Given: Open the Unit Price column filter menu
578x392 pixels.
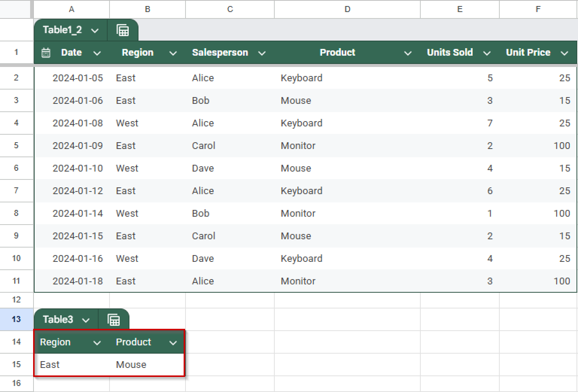Looking at the screenshot, I should pos(564,53).
